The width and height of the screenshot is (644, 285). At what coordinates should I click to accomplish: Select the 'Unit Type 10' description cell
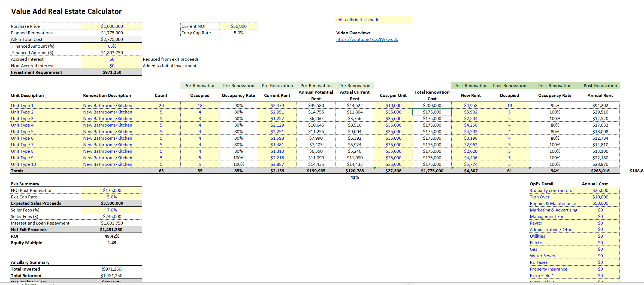[46, 164]
